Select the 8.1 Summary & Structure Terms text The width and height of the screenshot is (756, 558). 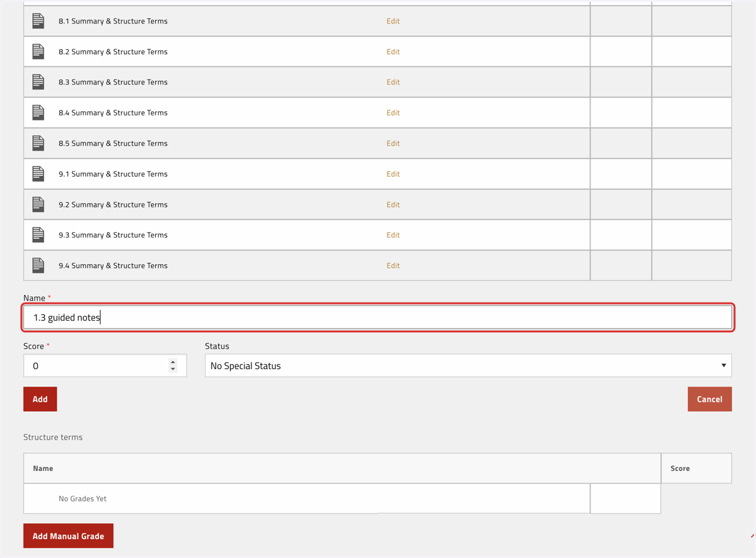click(113, 21)
